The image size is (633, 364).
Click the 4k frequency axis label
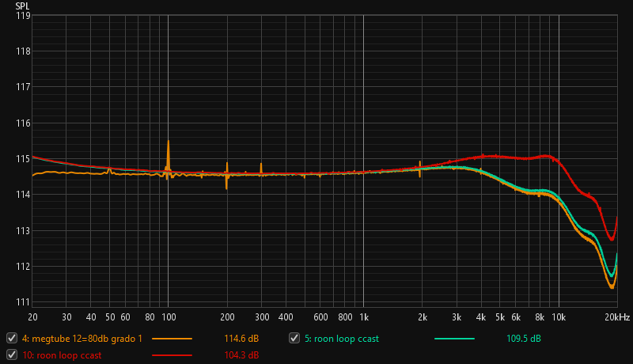[481, 317]
